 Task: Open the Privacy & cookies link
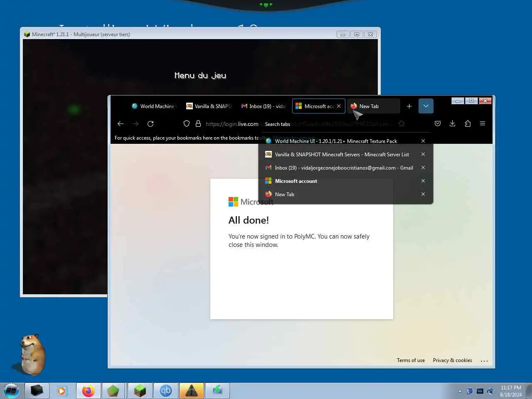pyautogui.click(x=452, y=360)
